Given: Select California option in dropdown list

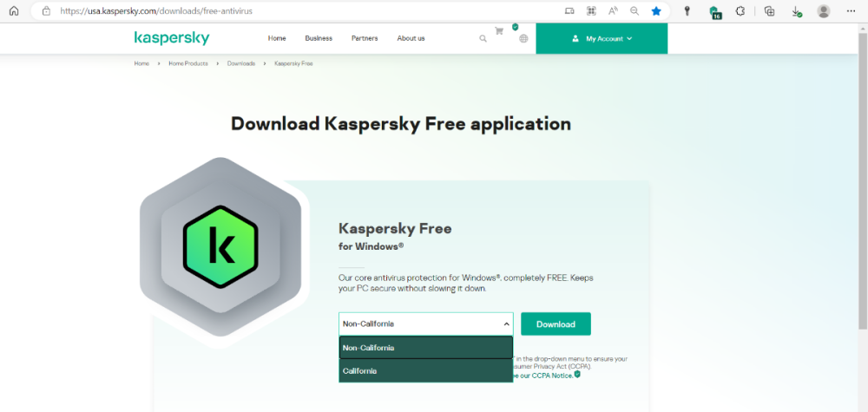Looking at the screenshot, I should pos(425,371).
